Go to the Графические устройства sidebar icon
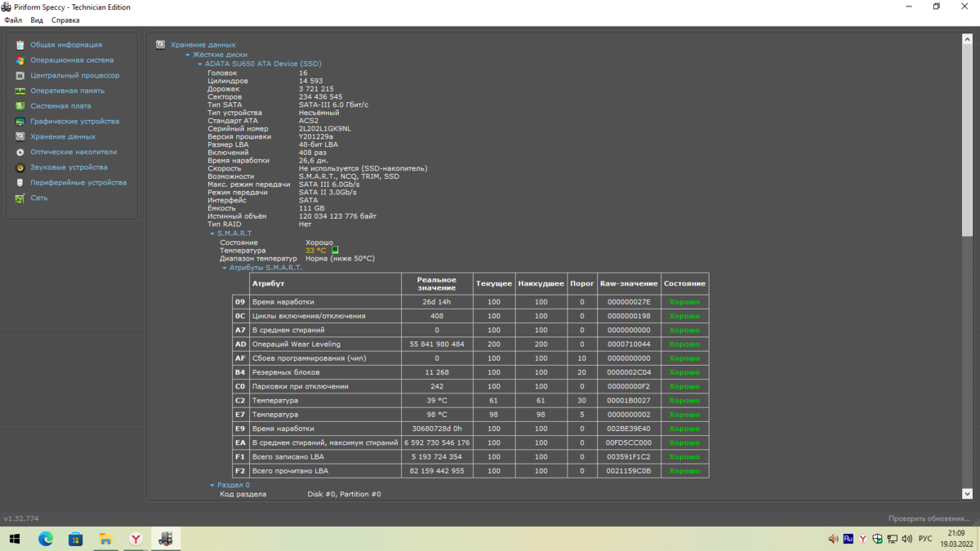 pos(20,122)
